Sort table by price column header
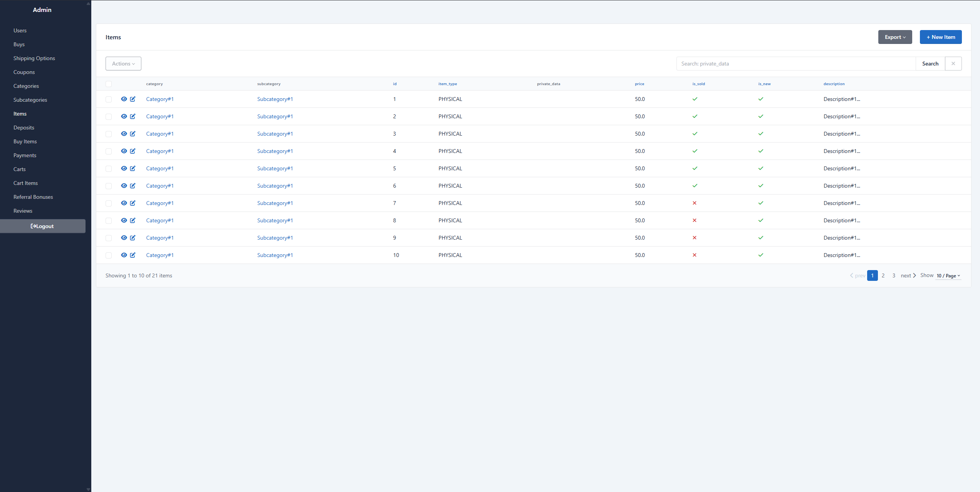The width and height of the screenshot is (980, 492). (639, 84)
